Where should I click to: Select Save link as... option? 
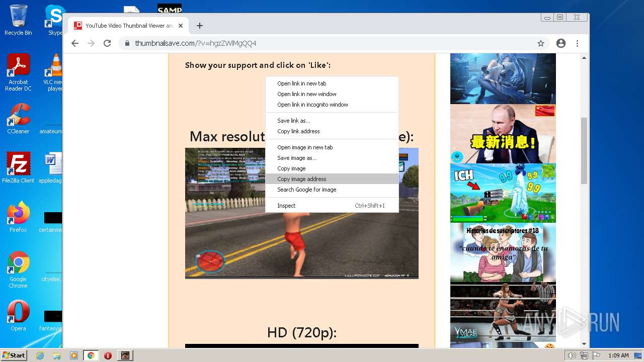[x=332, y=121]
